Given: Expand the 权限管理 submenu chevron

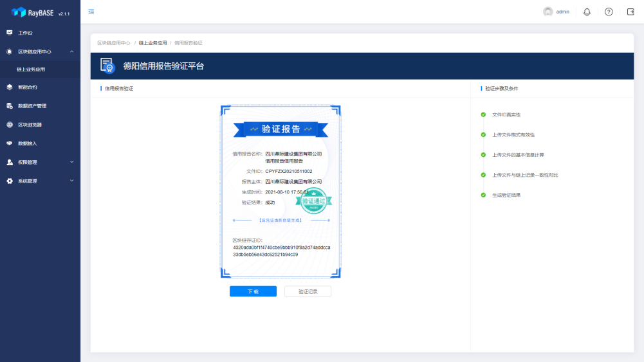Looking at the screenshot, I should pos(71,162).
